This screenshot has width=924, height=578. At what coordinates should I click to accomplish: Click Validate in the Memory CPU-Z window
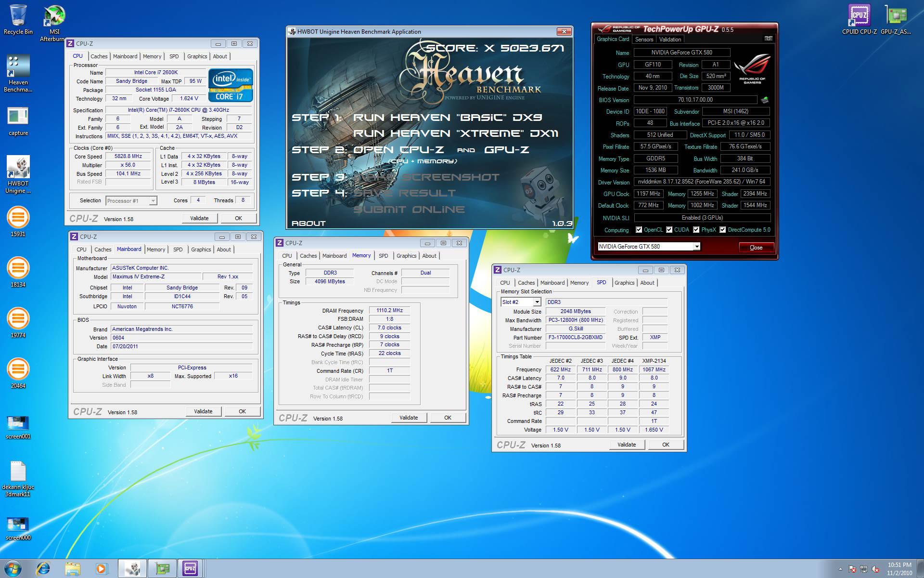[x=408, y=418]
